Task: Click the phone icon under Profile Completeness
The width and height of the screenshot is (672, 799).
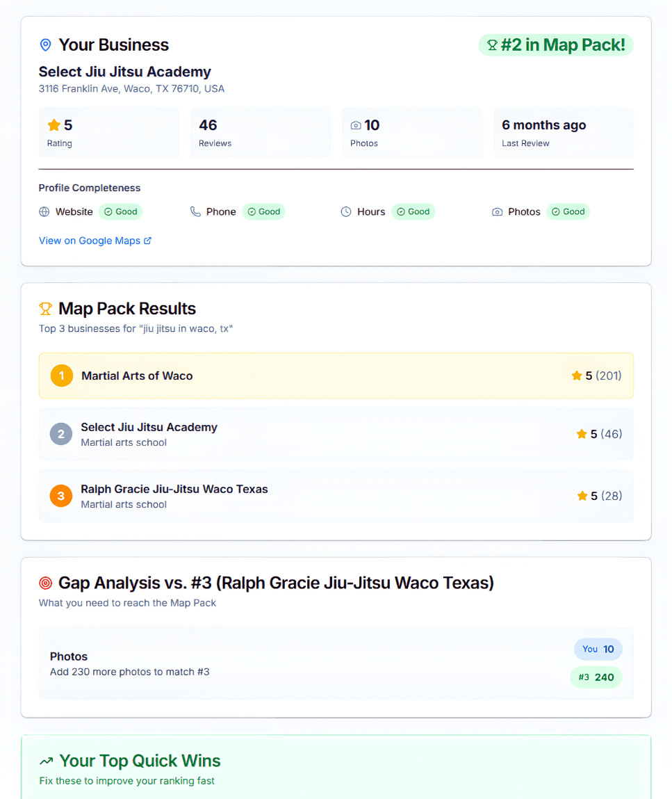Action: (195, 211)
